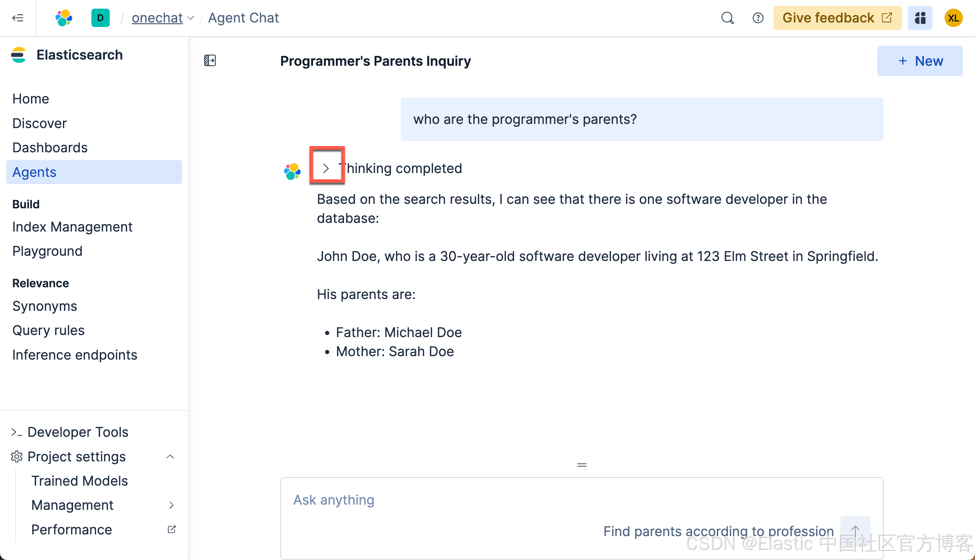Expand the Management submenu arrow
975x560 pixels.
click(x=171, y=505)
